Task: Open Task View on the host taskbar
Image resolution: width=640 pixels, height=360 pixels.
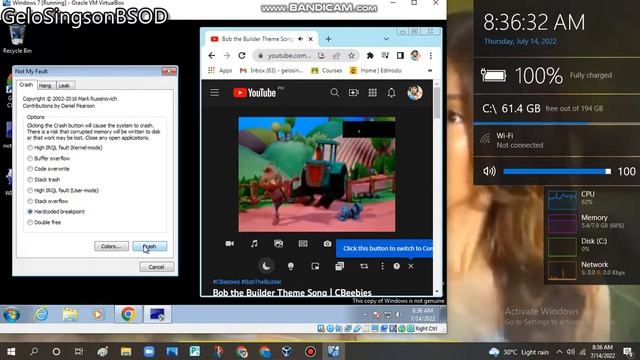Action: (x=79, y=352)
